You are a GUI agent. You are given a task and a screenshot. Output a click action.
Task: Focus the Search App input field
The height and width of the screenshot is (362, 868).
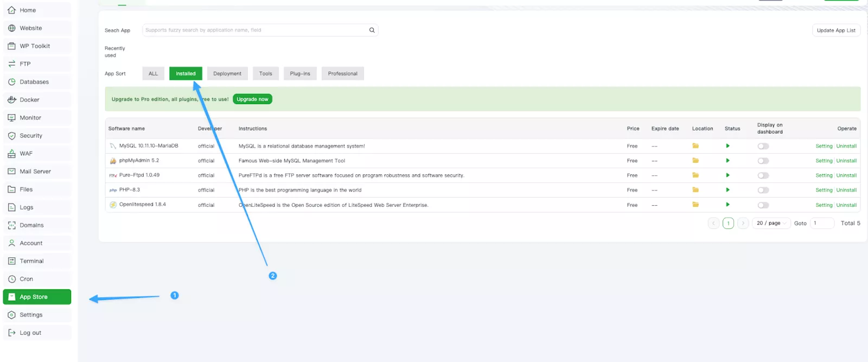(255, 30)
